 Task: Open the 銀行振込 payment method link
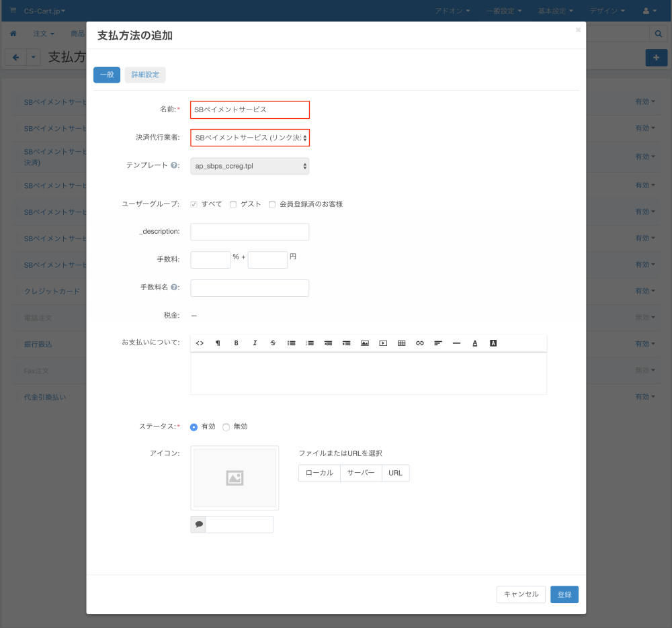coord(38,345)
